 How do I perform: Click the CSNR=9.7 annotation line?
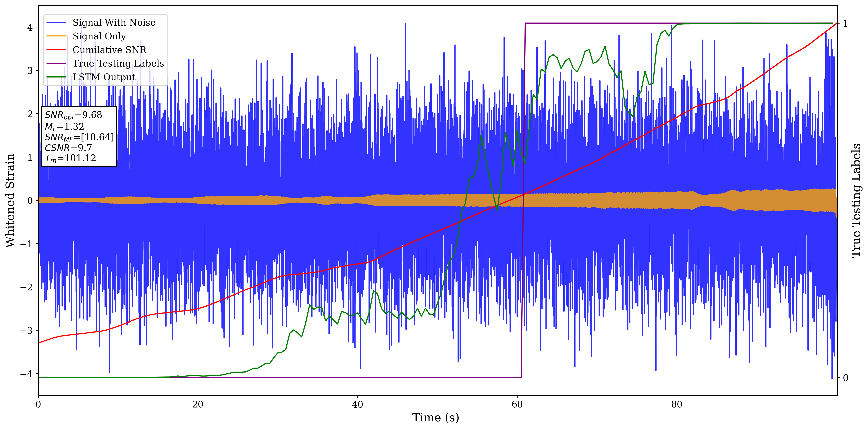click(x=68, y=147)
